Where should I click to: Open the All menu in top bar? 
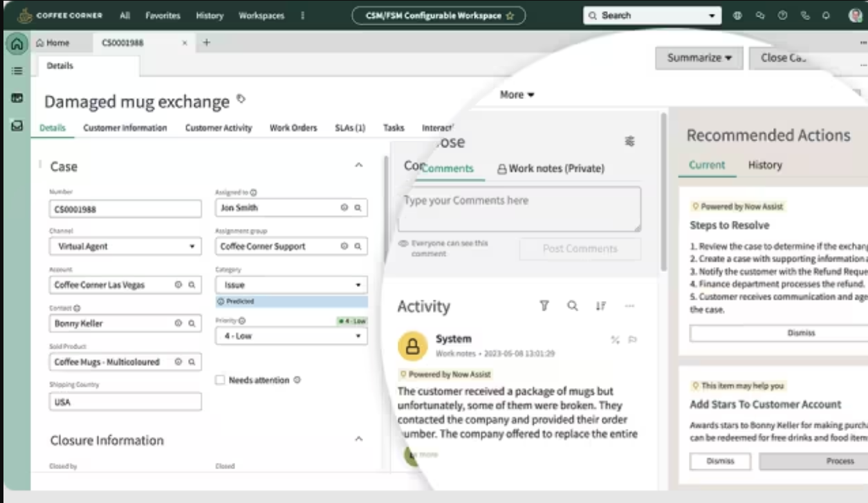tap(124, 15)
